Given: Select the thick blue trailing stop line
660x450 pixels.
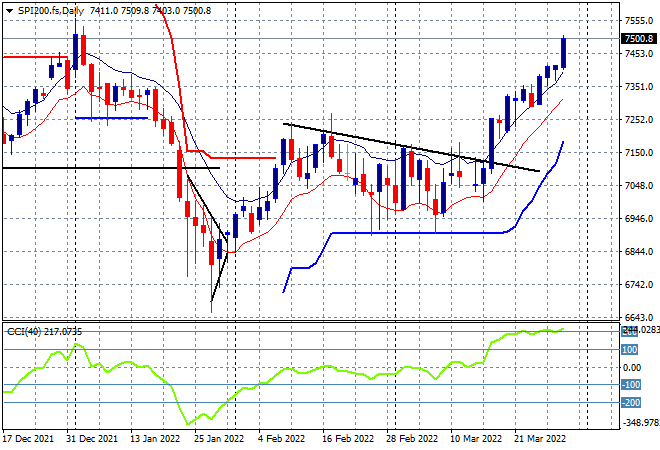Looking at the screenshot, I should (x=423, y=233).
